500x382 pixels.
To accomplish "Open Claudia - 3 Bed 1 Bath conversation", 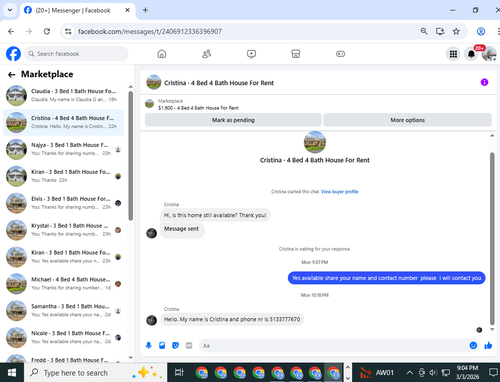I will (63, 95).
